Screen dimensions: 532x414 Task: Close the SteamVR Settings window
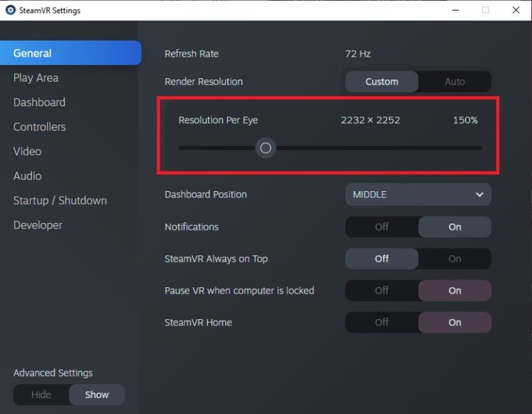click(515, 10)
